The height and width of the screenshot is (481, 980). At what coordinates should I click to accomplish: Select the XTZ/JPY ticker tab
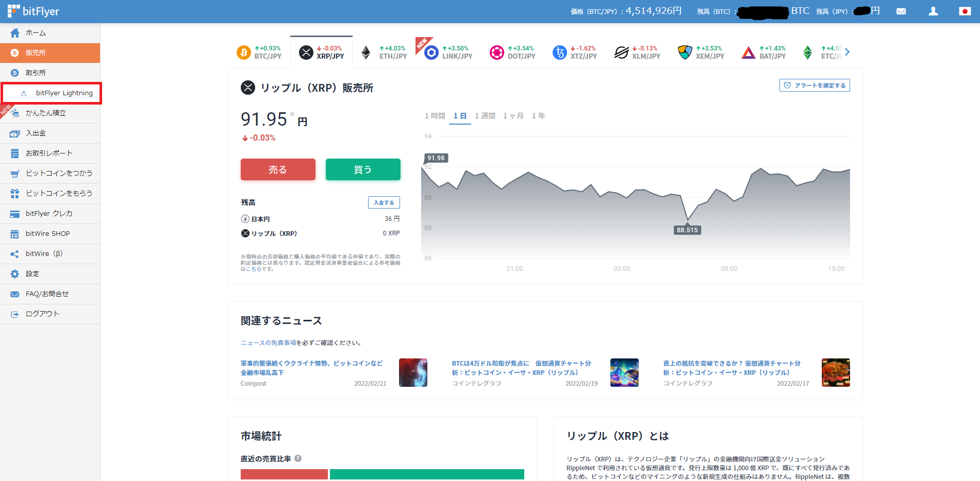[x=575, y=52]
